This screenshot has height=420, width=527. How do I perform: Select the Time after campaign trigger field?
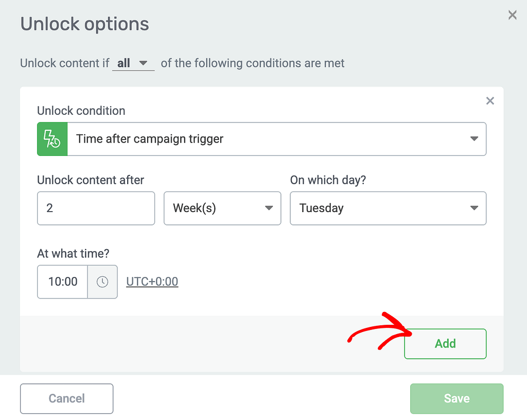coord(261,139)
